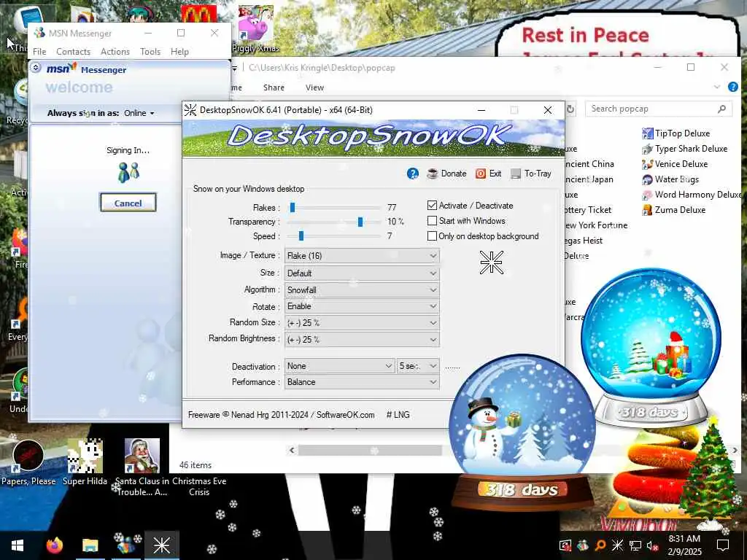The image size is (747, 560).
Task: Click the taskbar clock showing 8:31 AM
Action: (x=684, y=545)
